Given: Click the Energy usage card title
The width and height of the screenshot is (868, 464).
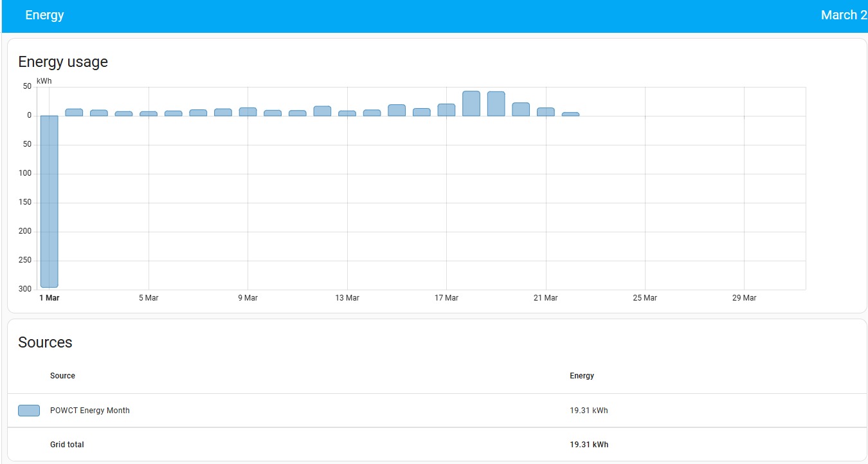Looking at the screenshot, I should [x=63, y=62].
